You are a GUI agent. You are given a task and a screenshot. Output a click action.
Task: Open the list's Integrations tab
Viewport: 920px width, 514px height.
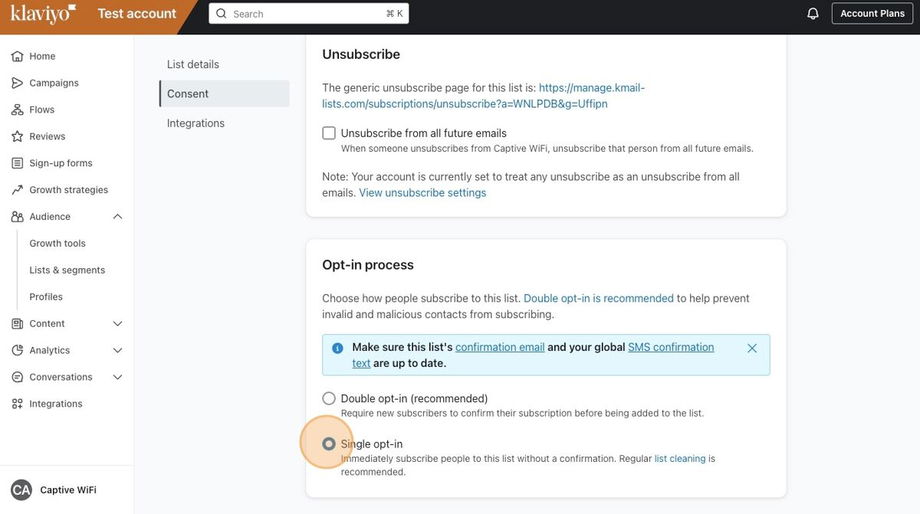tap(196, 123)
